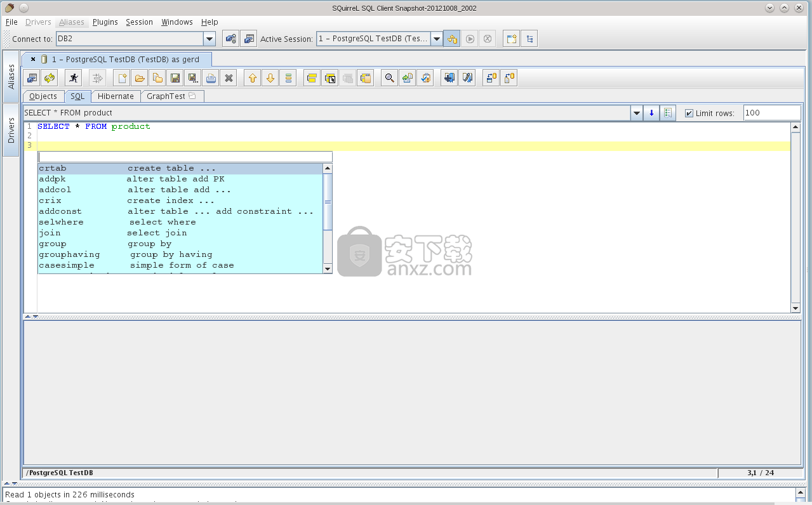Open the Active Session dropdown
Image resolution: width=812 pixels, height=505 pixels.
point(437,39)
